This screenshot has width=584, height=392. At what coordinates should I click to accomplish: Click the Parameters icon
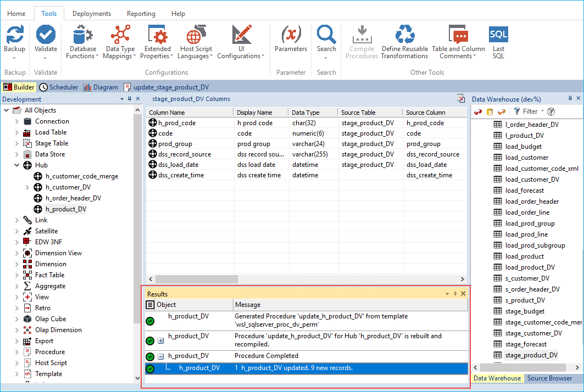point(291,35)
